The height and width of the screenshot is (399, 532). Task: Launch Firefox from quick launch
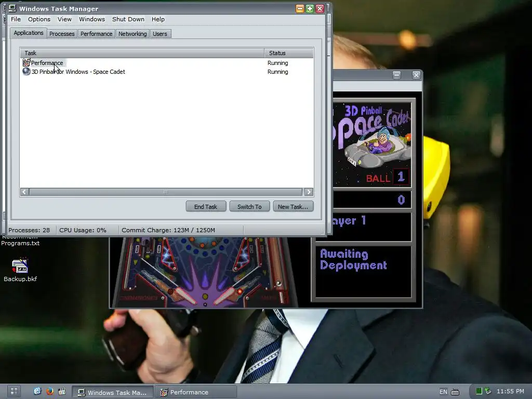pos(50,391)
